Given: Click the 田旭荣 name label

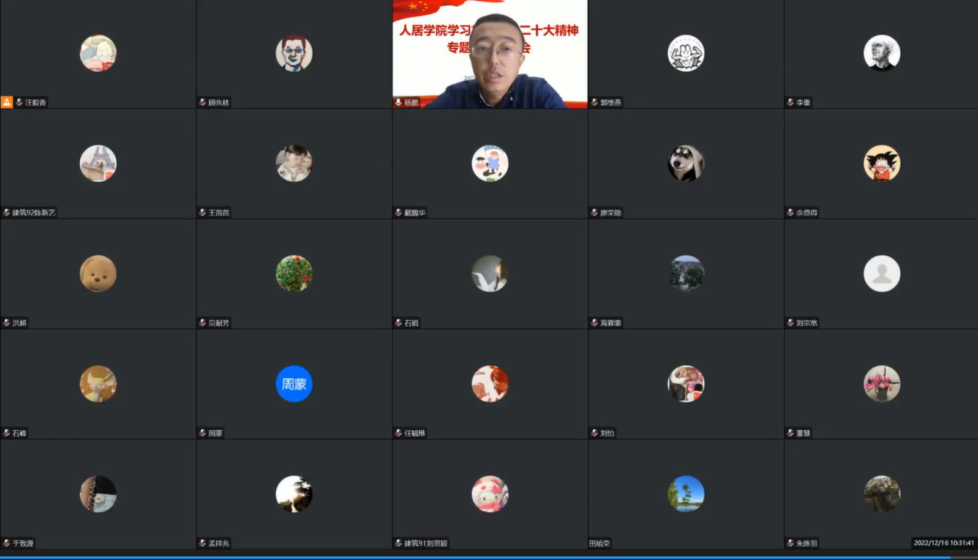Looking at the screenshot, I should pos(600,543).
